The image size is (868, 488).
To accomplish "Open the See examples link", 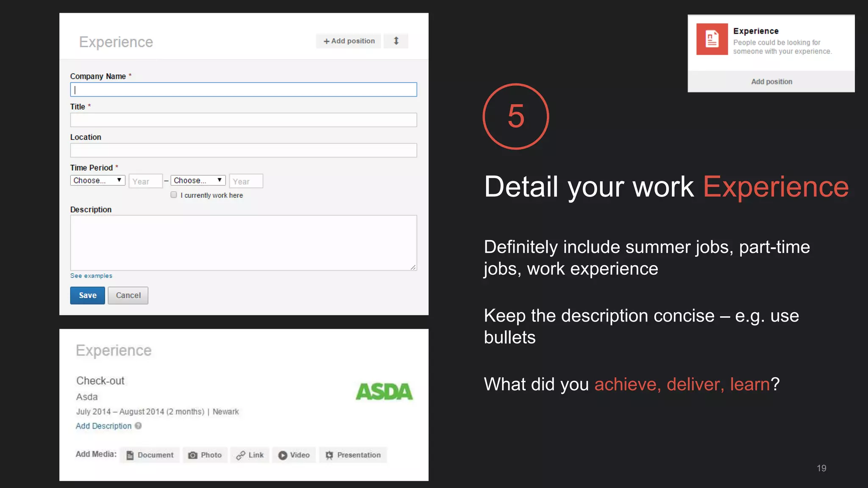I will [x=91, y=276].
